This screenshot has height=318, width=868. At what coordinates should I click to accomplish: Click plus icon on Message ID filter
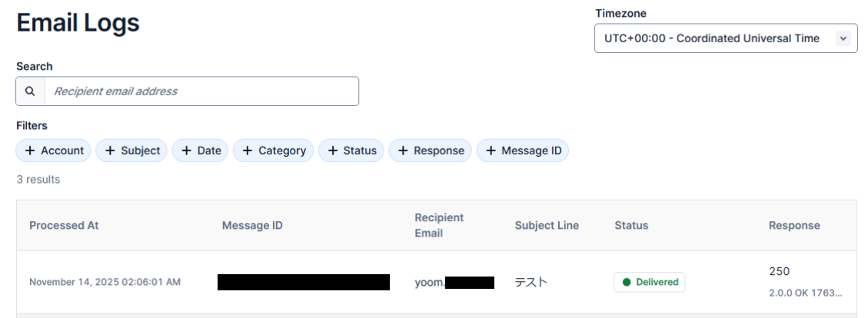pos(491,151)
